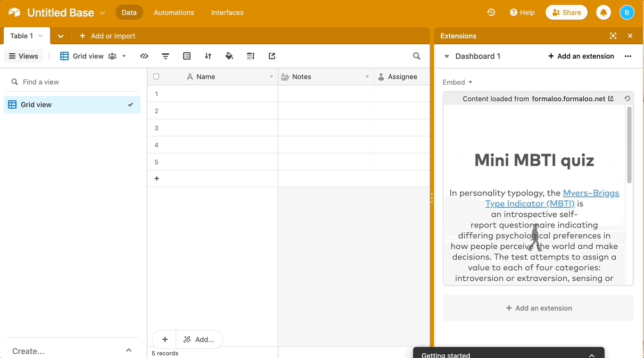
Task: Adjust row height using the toolbar icon
Action: coord(251,56)
